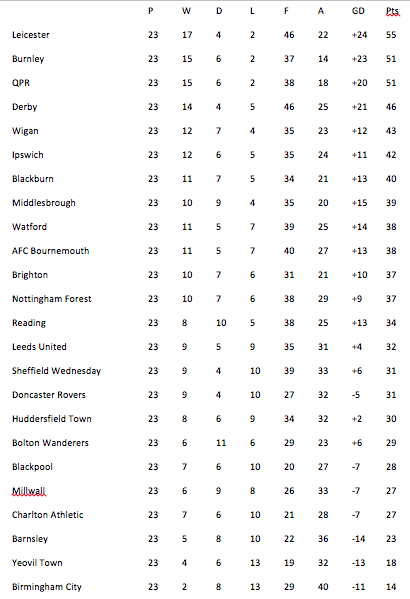This screenshot has width=410, height=599.
Task: Click the F column header
Action: pyautogui.click(x=286, y=11)
